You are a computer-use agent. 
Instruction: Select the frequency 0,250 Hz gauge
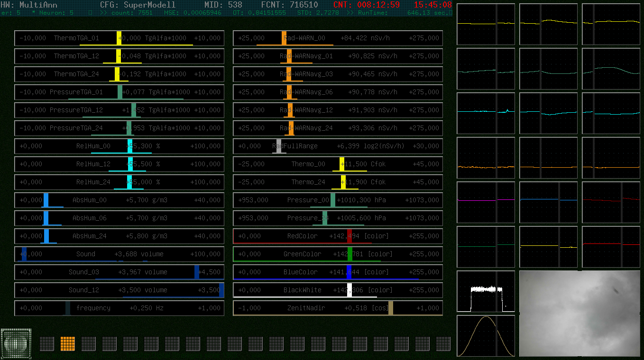click(119, 308)
